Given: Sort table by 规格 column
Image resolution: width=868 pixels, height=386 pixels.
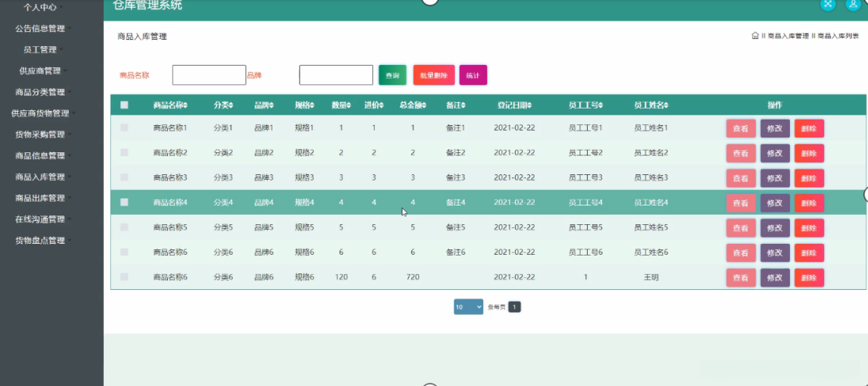Looking at the screenshot, I should pyautogui.click(x=304, y=105).
